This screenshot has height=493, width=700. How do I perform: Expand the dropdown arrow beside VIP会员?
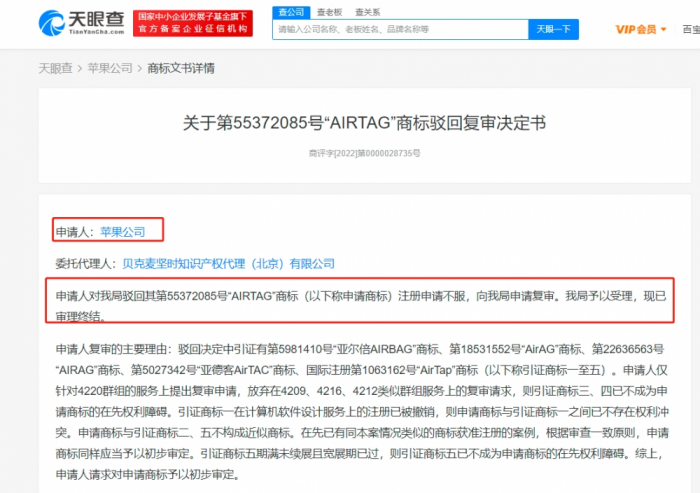664,30
